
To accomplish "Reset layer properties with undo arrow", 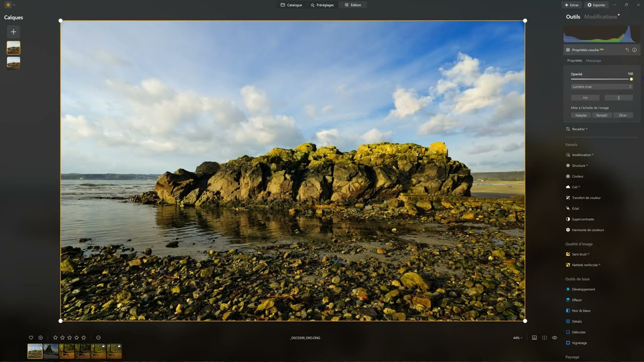I will (x=627, y=50).
